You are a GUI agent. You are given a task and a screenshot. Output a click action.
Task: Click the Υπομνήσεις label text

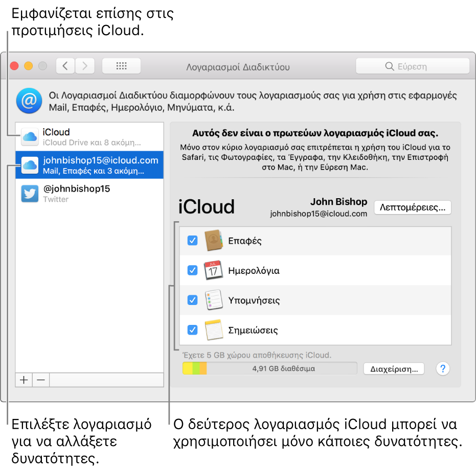point(254,300)
